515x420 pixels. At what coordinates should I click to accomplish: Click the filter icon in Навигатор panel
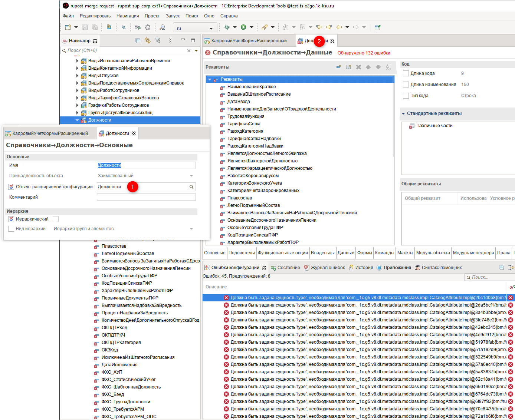[158, 40]
